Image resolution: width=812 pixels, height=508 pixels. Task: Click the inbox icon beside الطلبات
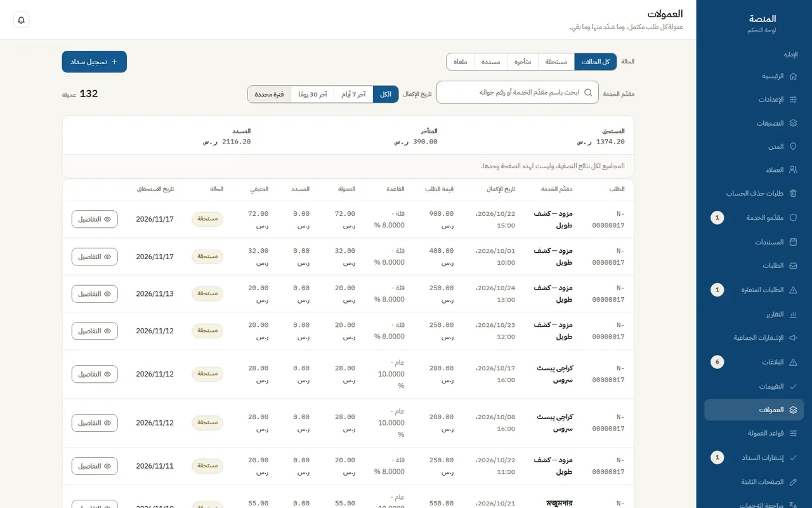tap(793, 265)
